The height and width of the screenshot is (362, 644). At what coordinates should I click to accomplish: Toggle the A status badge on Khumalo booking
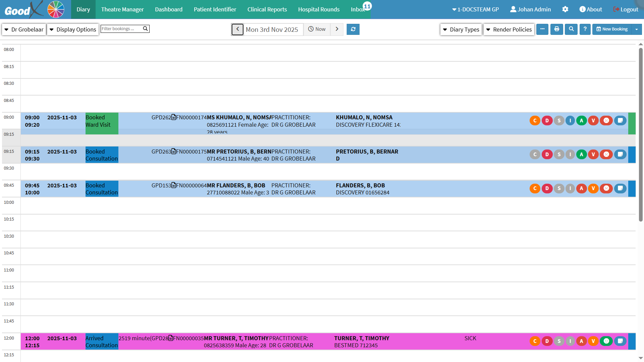[x=581, y=121]
